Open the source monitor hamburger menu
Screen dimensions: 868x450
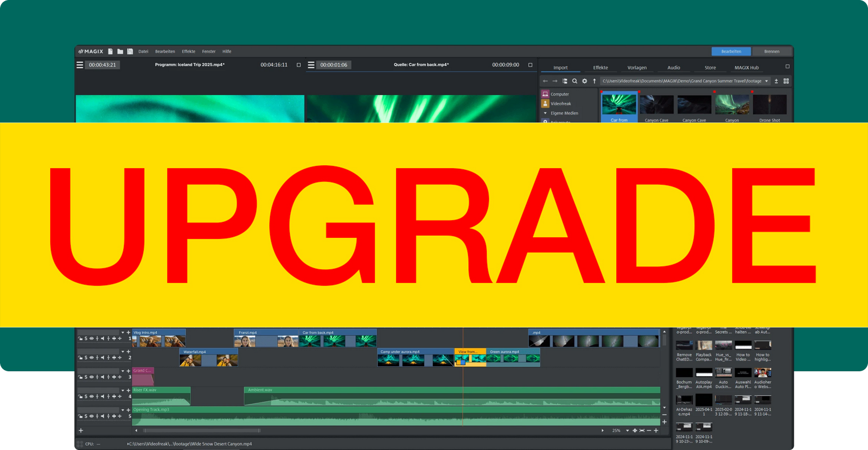pos(311,65)
